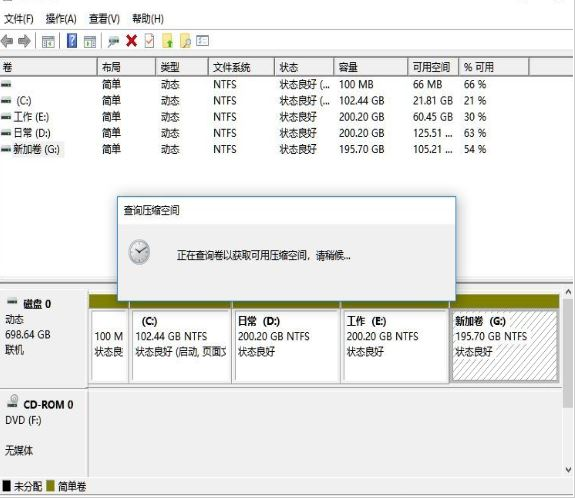The height and width of the screenshot is (500, 579).
Task: Sort by the 状态 column header
Action: pos(304,67)
